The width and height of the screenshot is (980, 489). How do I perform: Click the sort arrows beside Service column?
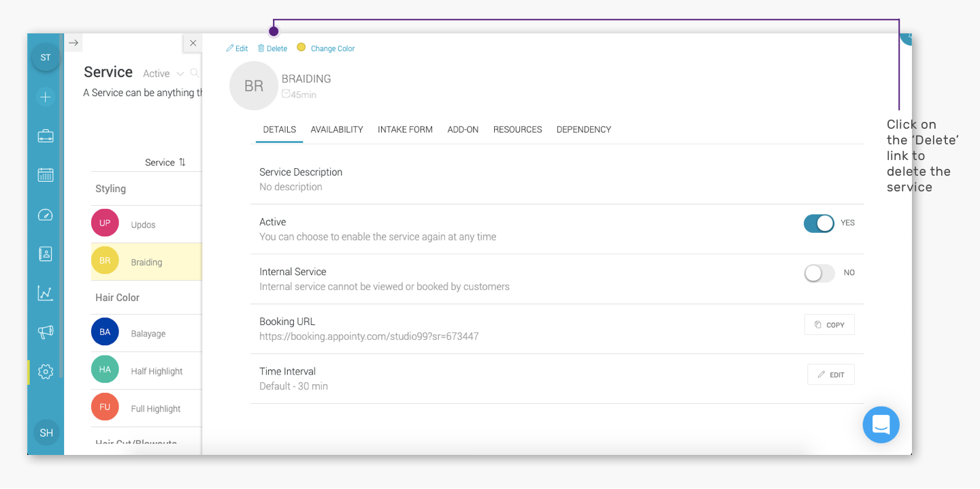pyautogui.click(x=182, y=163)
